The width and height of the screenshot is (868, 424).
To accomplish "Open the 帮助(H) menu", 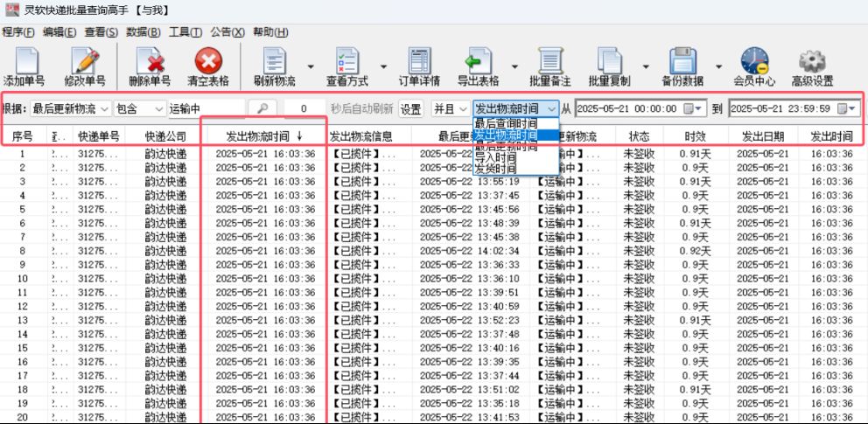I will click(270, 32).
